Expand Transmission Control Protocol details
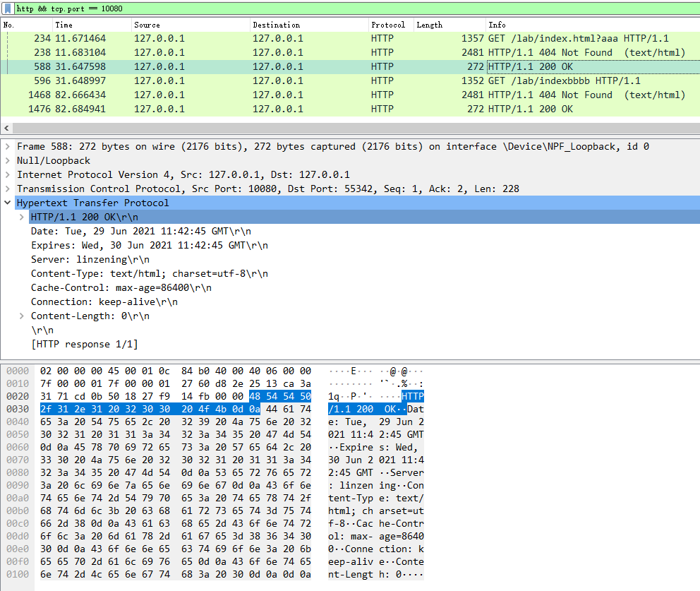The width and height of the screenshot is (700, 591). point(8,189)
